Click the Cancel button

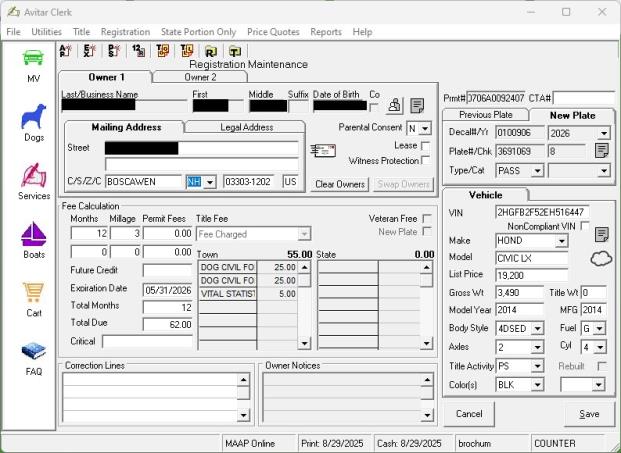(469, 414)
